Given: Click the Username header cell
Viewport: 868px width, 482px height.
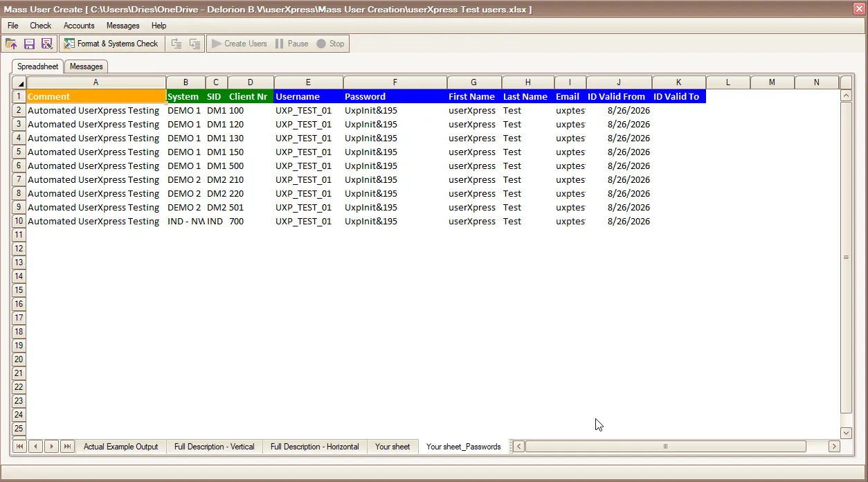Looking at the screenshot, I should pos(309,96).
